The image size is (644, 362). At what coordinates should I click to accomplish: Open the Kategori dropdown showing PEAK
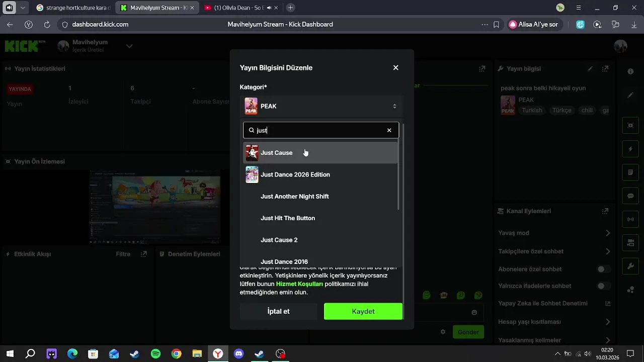click(x=321, y=106)
